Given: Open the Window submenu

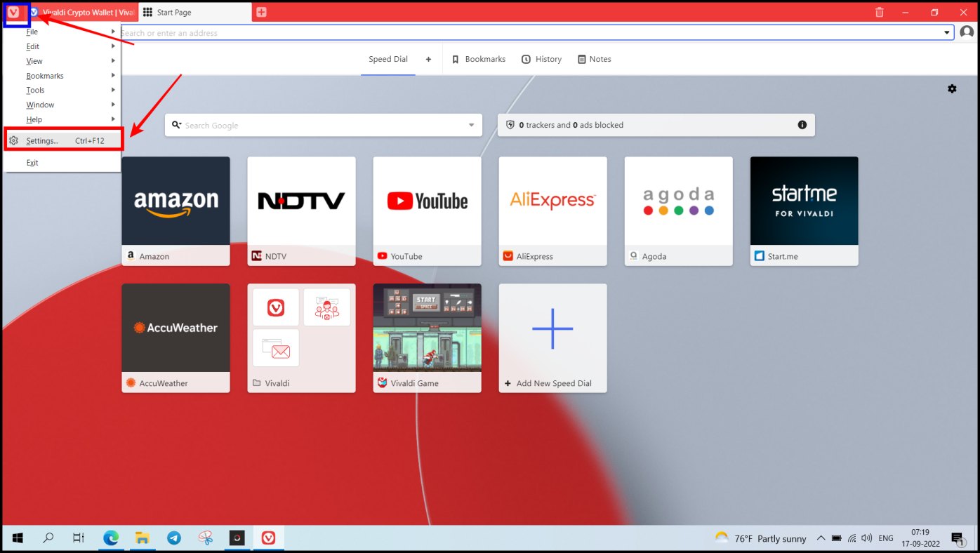Looking at the screenshot, I should [x=62, y=105].
